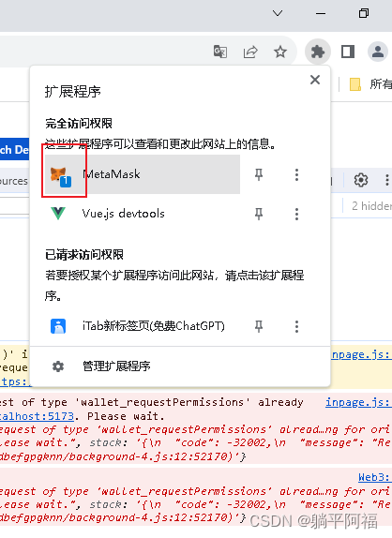Click the '2 hidden' console issues label

tap(371, 206)
